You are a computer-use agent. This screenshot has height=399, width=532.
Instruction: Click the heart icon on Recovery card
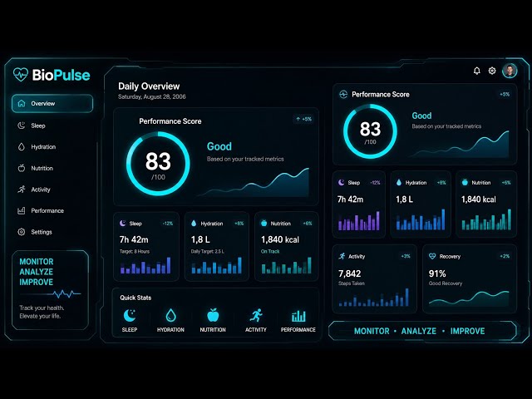point(432,256)
